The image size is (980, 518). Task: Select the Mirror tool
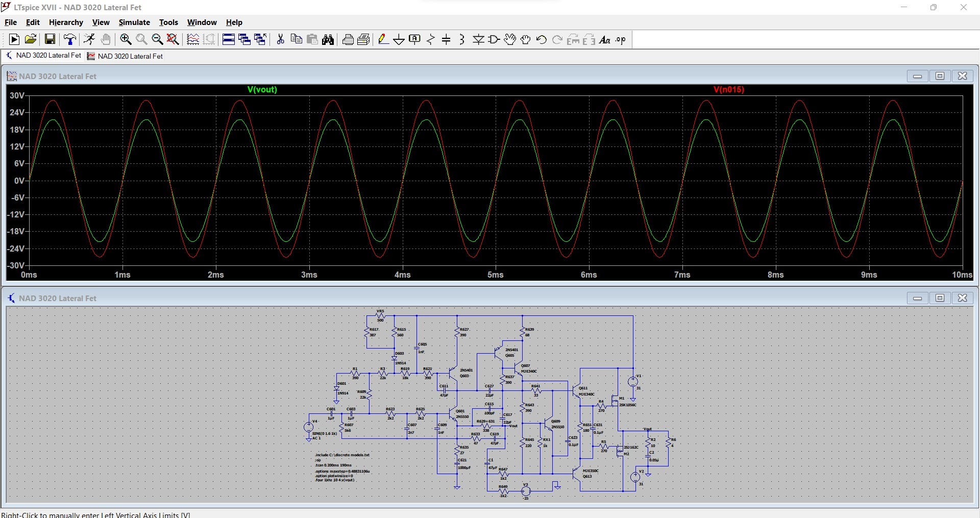589,39
